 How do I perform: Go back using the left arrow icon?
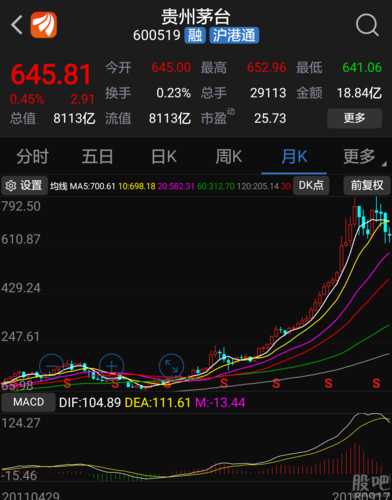pos(17,25)
